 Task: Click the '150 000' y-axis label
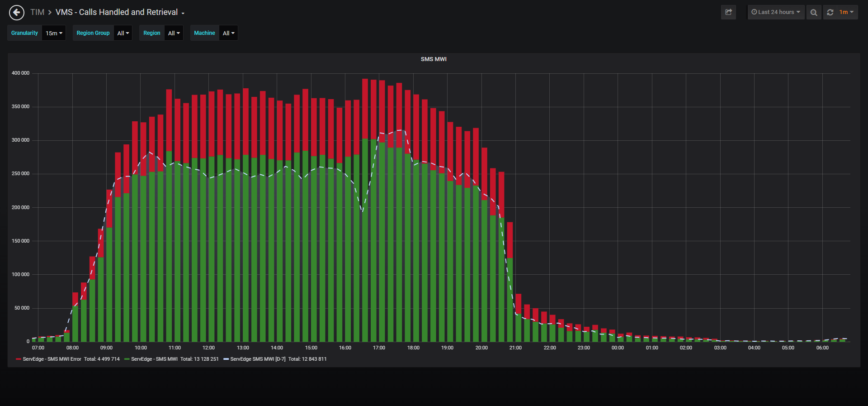20,241
